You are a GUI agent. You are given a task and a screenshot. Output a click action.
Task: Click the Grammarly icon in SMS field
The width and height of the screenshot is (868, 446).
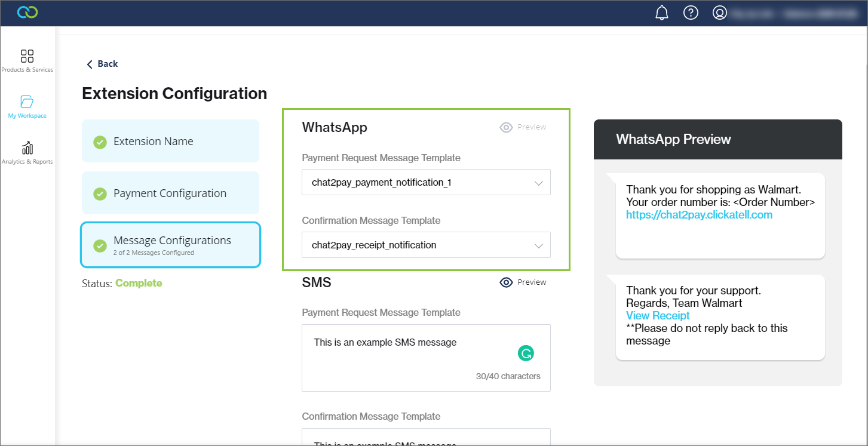tap(526, 353)
